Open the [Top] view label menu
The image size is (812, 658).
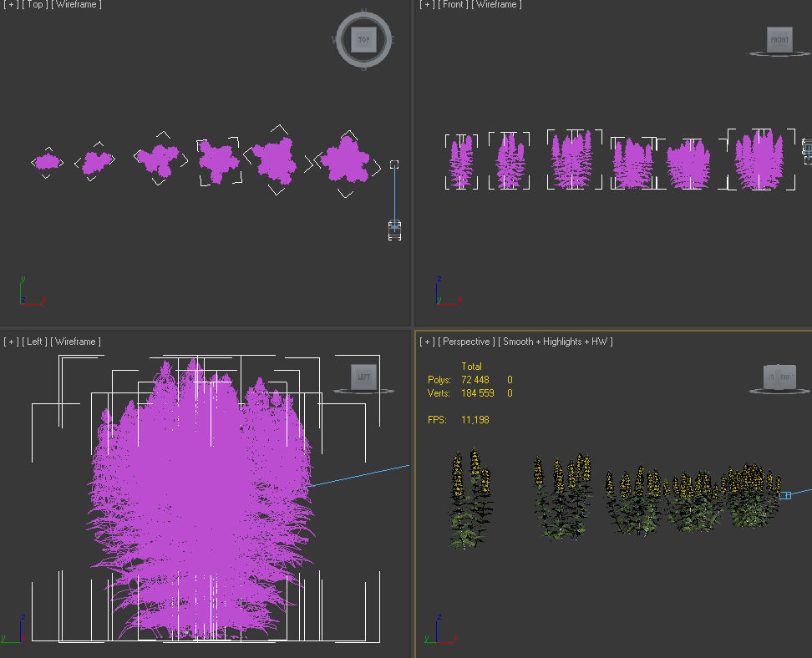coord(35,5)
